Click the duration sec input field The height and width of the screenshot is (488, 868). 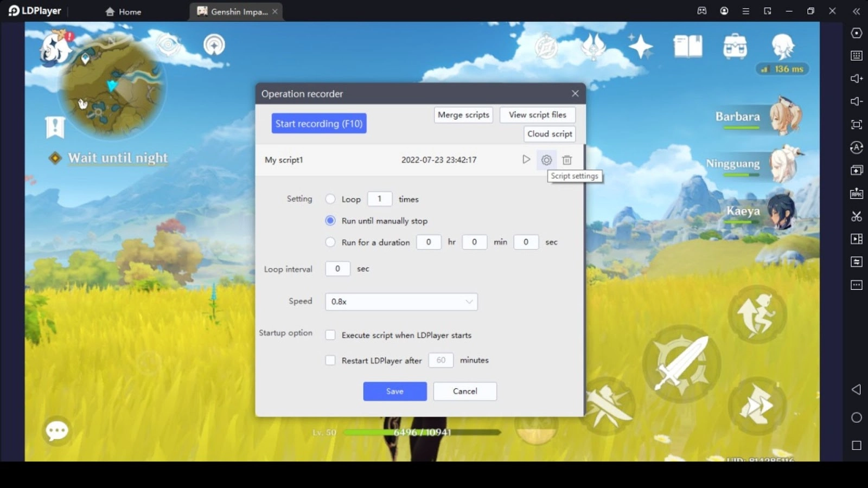526,242
